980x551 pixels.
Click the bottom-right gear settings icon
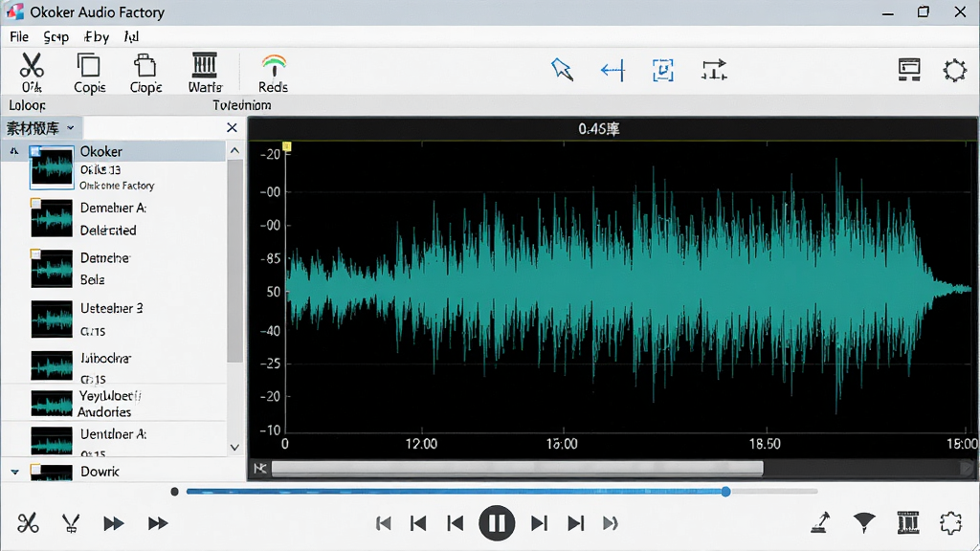click(950, 523)
